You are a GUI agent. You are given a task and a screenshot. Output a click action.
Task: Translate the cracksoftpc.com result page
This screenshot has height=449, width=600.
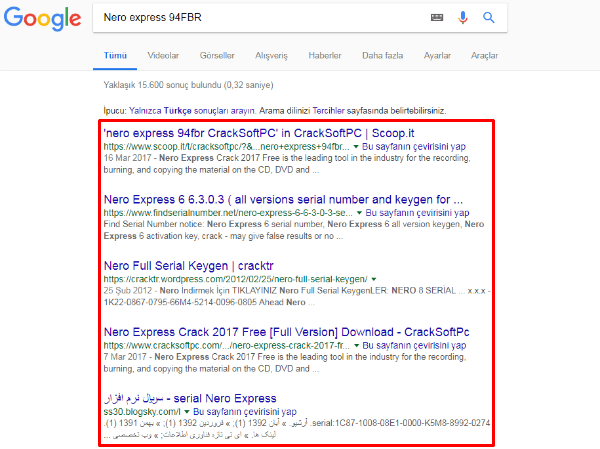(x=414, y=346)
